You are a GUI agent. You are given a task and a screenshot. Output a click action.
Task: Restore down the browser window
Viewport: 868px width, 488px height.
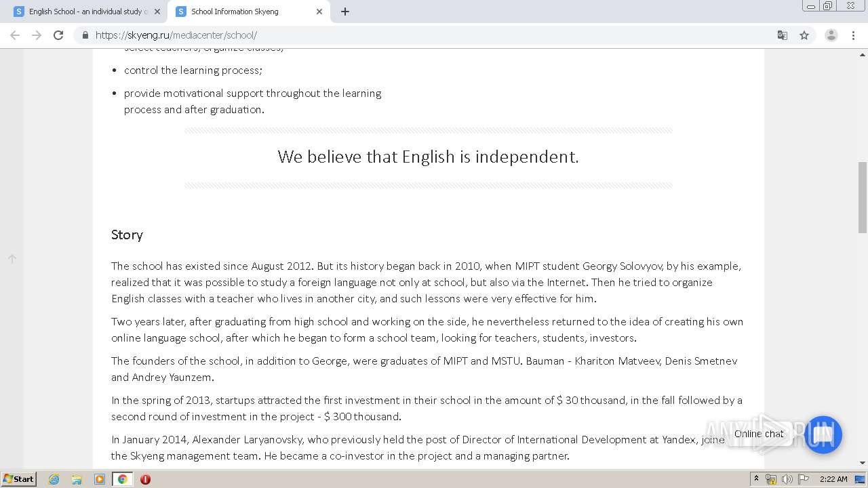pos(827,6)
